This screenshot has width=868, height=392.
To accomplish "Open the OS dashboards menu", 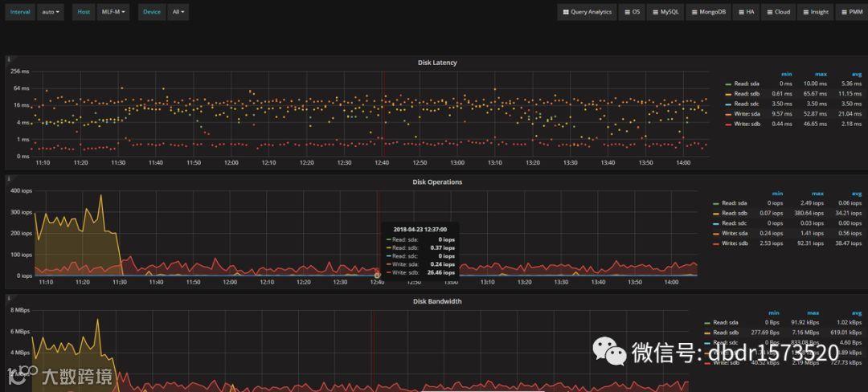I will click(x=633, y=11).
